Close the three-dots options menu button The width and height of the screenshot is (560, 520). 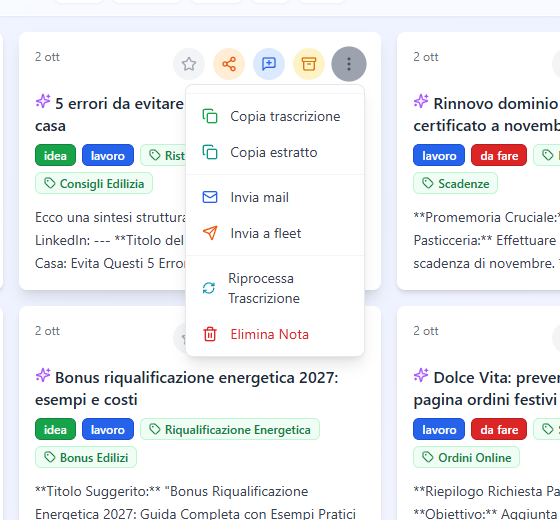coord(349,64)
